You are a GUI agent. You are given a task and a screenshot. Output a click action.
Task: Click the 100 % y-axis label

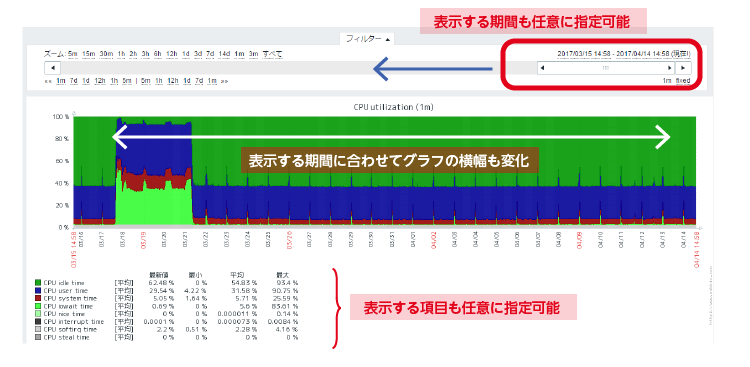click(60, 117)
